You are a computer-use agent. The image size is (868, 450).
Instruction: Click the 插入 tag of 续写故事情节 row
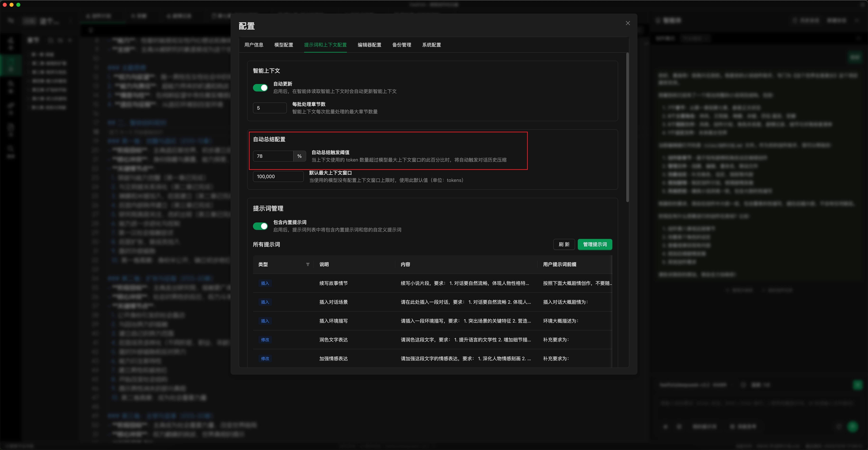point(265,283)
